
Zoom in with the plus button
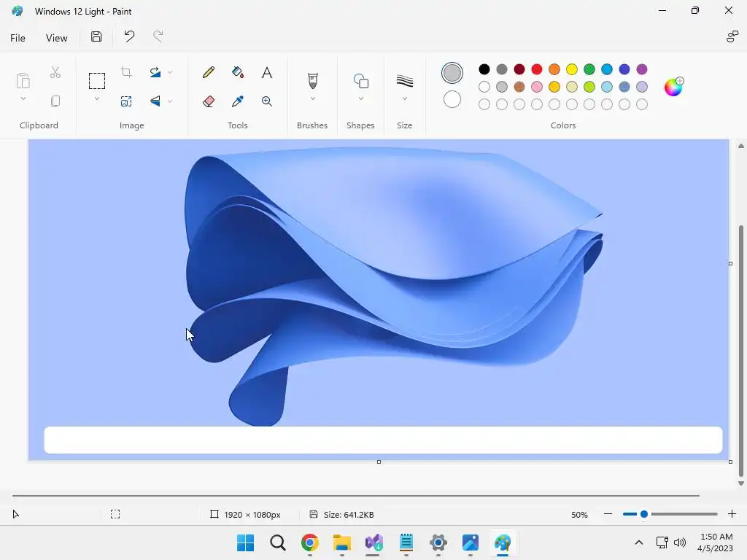[732, 514]
